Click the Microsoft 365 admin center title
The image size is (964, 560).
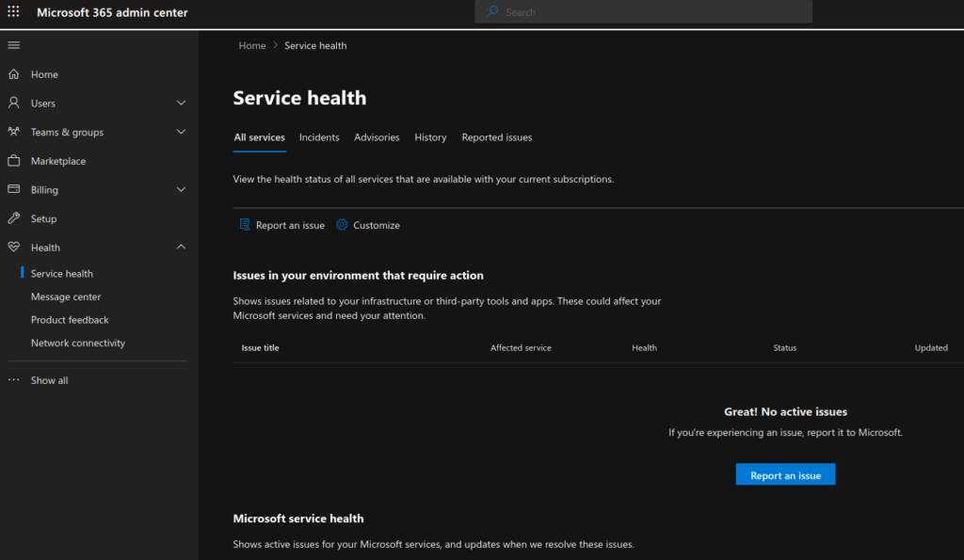pyautogui.click(x=112, y=12)
